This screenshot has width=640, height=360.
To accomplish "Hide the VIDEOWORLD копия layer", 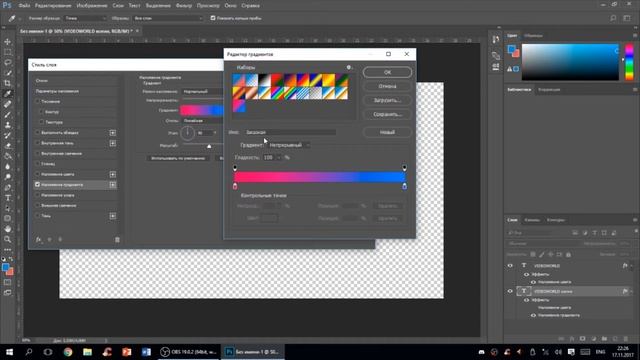I will pos(510,291).
